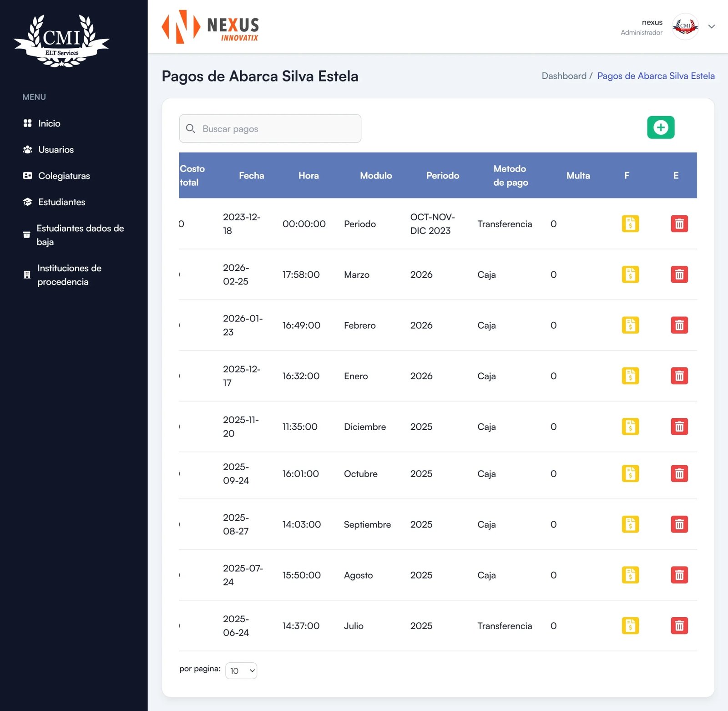Viewport: 728px width, 711px height.
Task: Click the CMI ELT Services logo
Action: [x=61, y=41]
